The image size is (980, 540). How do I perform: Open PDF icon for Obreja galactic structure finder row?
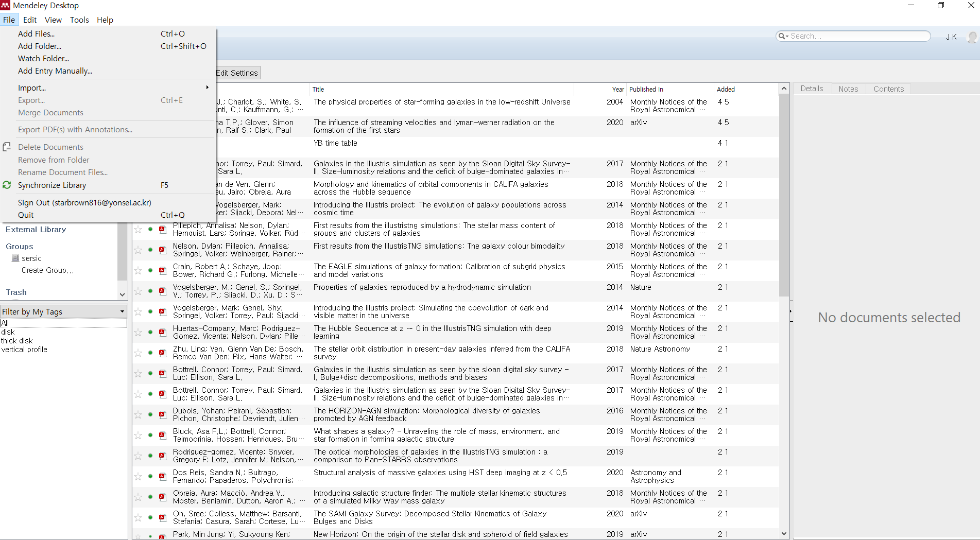pyautogui.click(x=162, y=497)
